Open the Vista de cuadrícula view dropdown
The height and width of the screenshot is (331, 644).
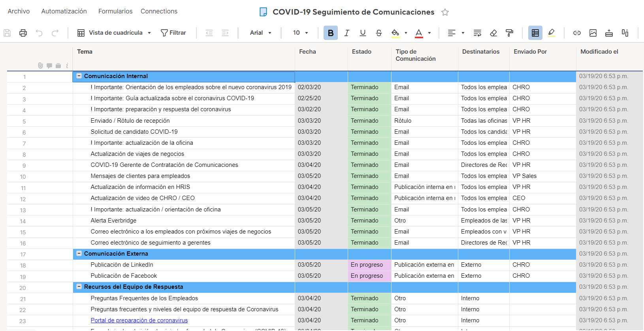click(114, 33)
